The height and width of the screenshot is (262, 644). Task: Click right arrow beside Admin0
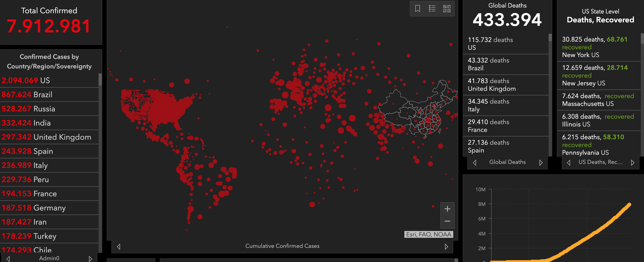pos(91,259)
